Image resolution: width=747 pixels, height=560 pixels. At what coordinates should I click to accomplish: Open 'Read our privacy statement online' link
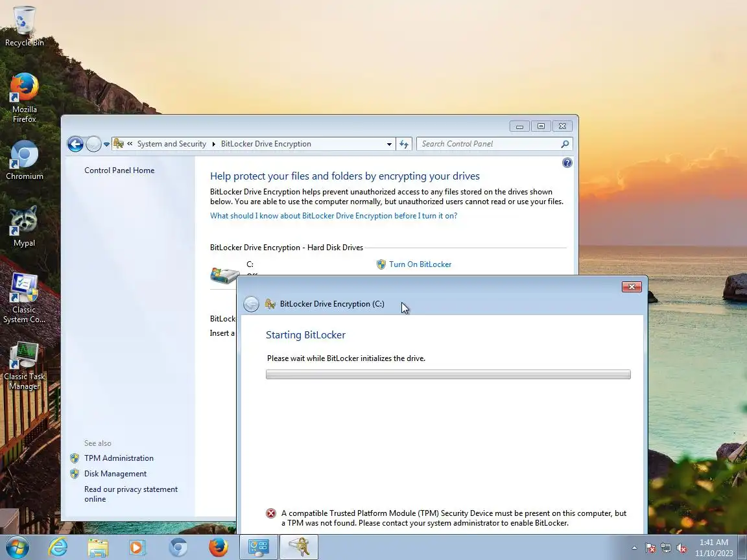pos(131,495)
